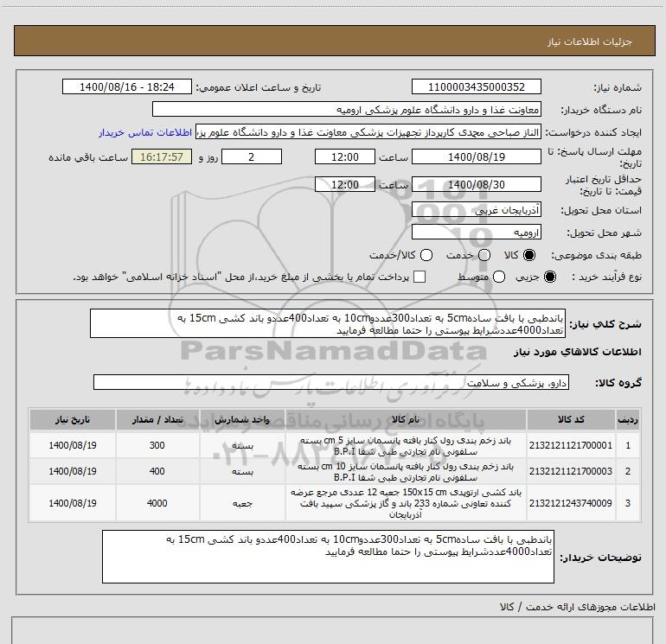The height and width of the screenshot is (644, 666).
Task: Click اطلاعات مجوزهای ارائه خدمت / کالا heading
Action: [x=577, y=607]
